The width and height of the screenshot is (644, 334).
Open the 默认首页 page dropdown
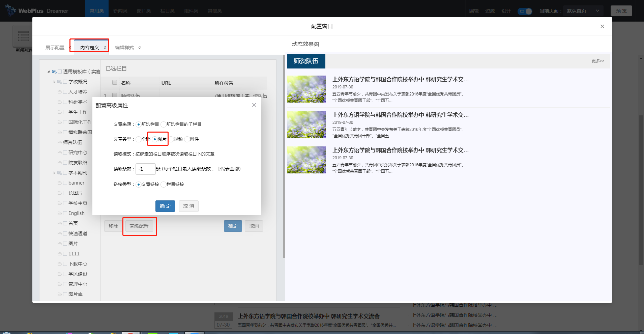coord(584,11)
